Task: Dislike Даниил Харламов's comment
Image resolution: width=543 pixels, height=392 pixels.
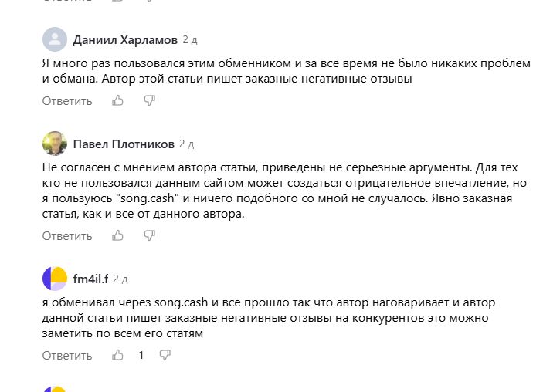Action: [x=149, y=100]
